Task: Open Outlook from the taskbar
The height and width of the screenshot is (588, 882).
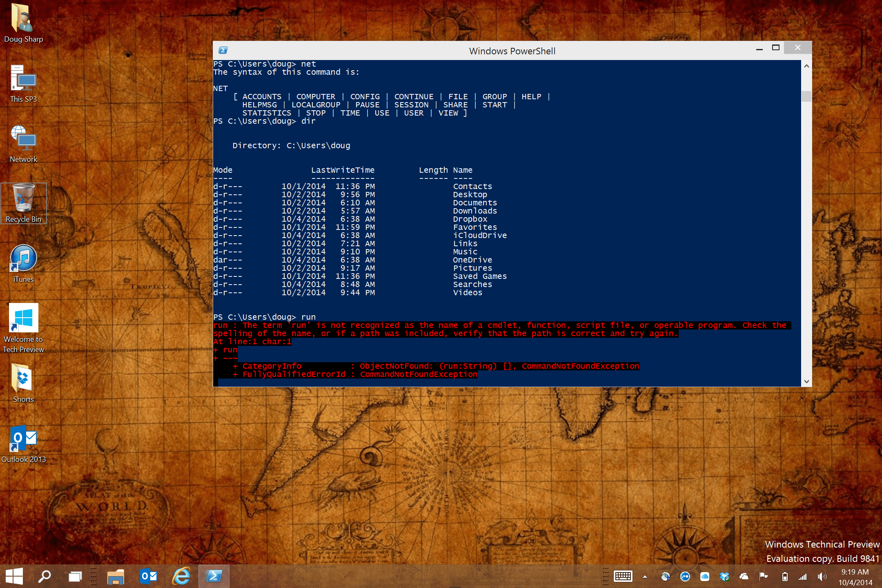Action: tap(149, 576)
